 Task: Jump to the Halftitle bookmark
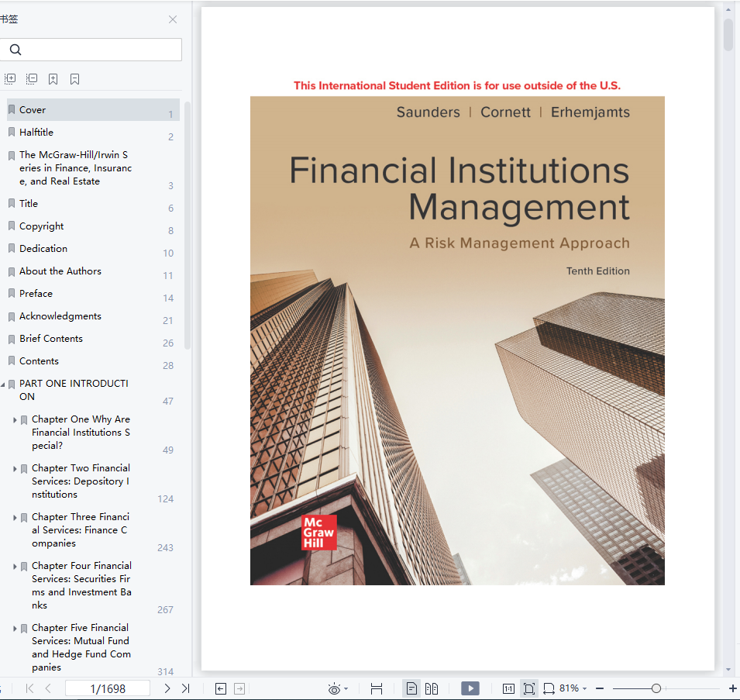pyautogui.click(x=94, y=132)
